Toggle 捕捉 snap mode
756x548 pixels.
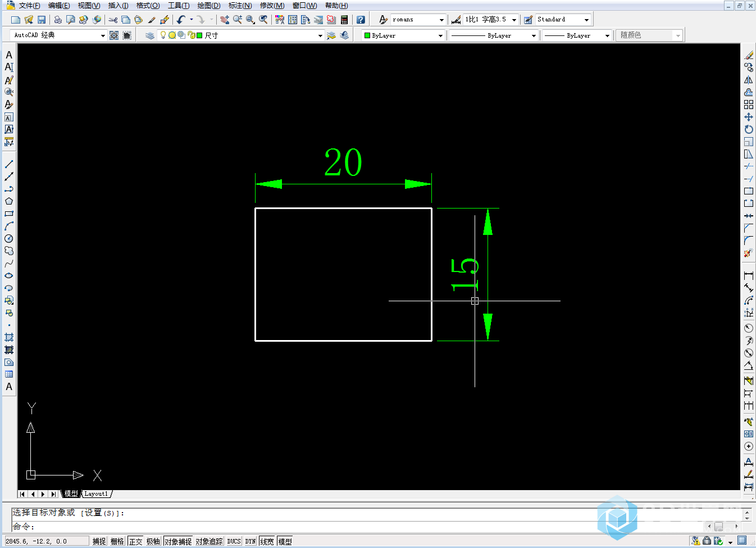click(99, 541)
